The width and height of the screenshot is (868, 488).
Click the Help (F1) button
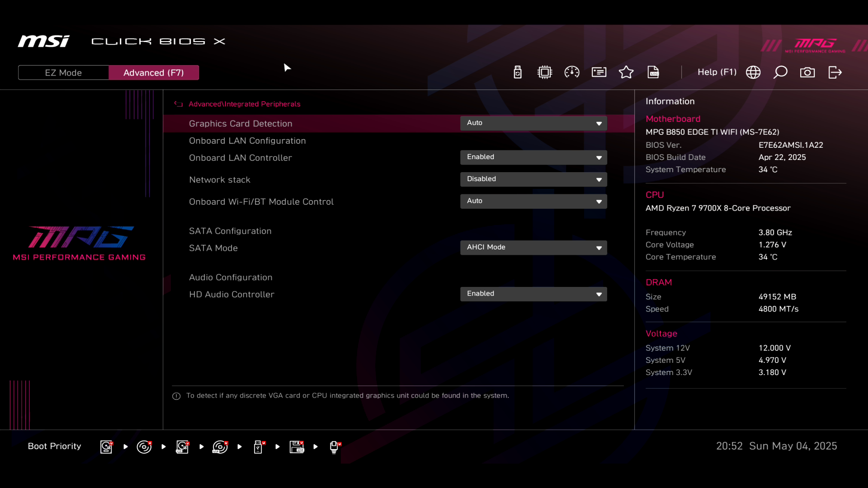[717, 72]
